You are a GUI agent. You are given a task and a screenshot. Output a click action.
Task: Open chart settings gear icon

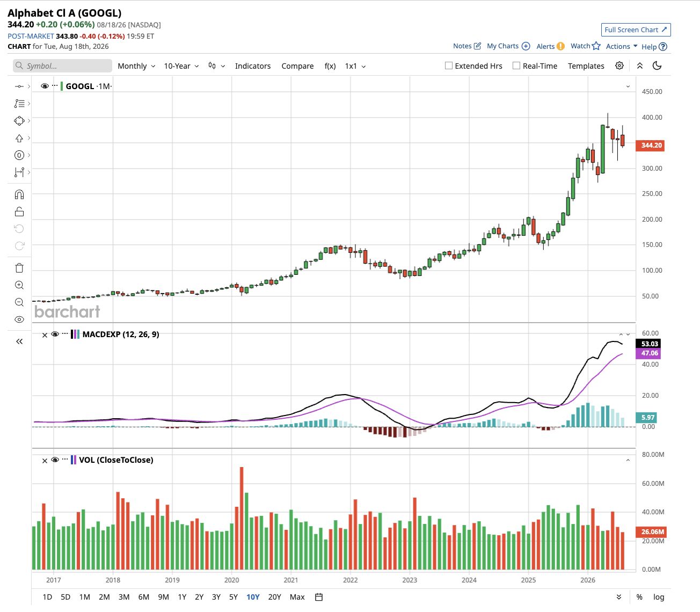[x=619, y=65]
